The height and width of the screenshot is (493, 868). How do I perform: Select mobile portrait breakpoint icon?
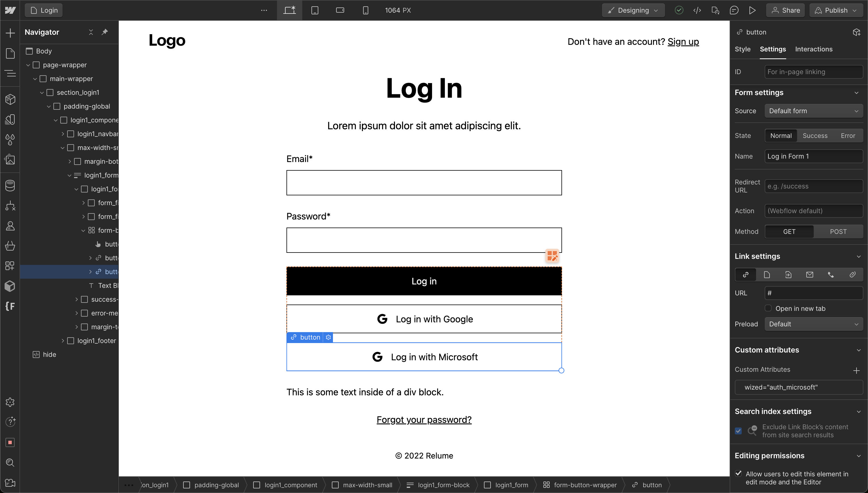click(365, 10)
